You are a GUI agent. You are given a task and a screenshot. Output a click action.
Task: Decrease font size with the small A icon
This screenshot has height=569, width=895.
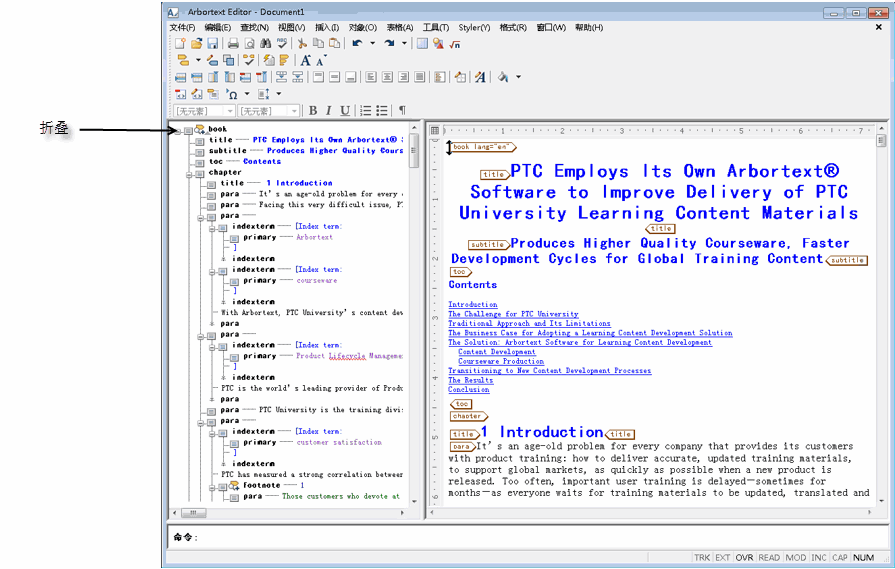(321, 60)
